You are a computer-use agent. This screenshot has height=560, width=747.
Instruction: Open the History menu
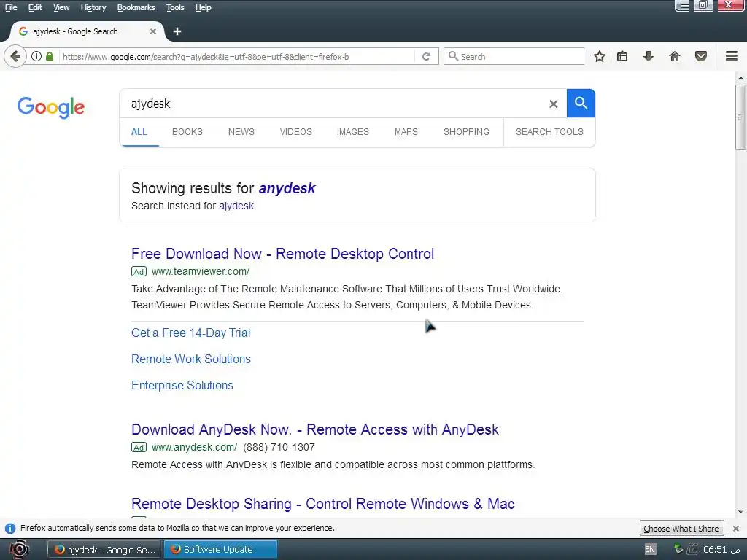click(93, 7)
